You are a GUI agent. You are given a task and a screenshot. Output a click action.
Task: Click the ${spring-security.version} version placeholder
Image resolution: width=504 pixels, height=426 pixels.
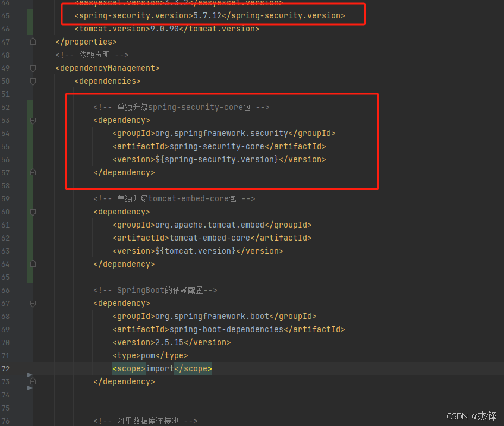click(217, 160)
